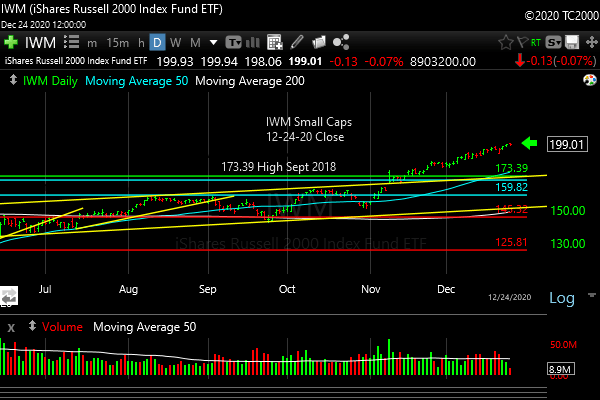Toggle the Log scale button
600x400 pixels.
562,298
